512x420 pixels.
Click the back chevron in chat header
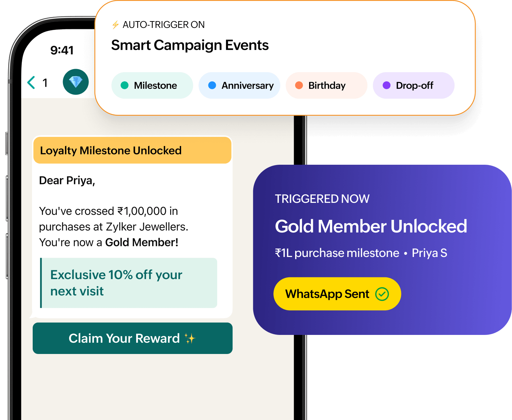(31, 82)
